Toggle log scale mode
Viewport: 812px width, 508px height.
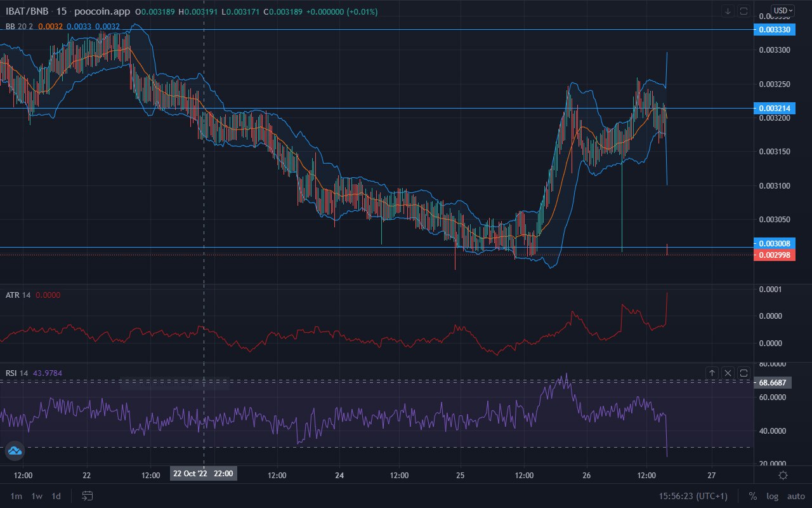tap(772, 496)
